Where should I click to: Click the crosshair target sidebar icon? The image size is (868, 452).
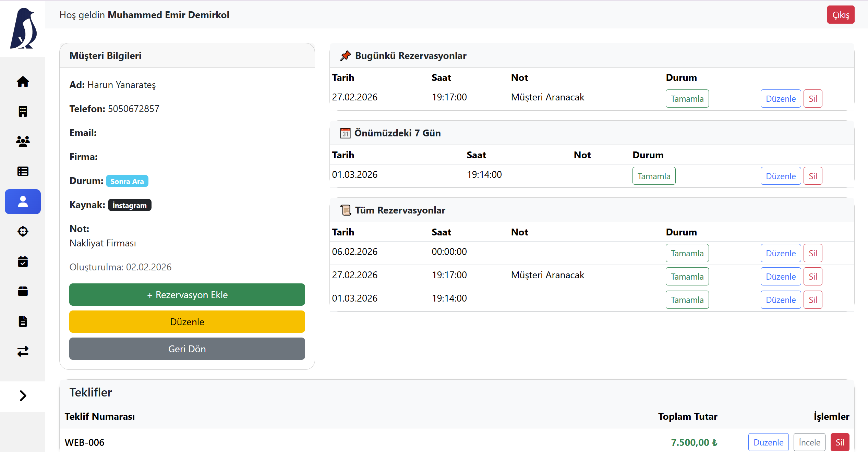pyautogui.click(x=23, y=231)
